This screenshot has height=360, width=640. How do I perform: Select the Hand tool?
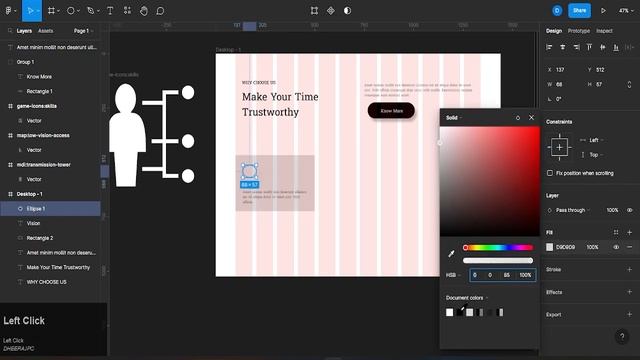tap(144, 11)
